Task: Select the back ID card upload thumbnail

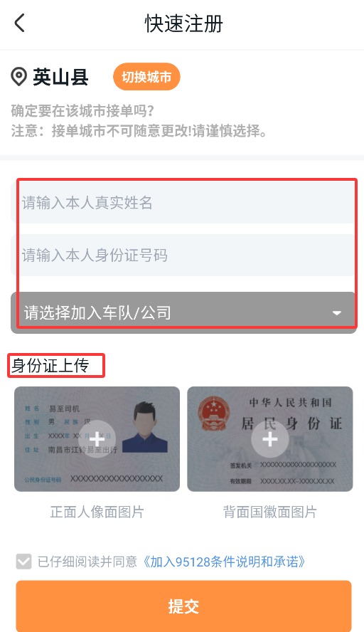Action: pos(270,439)
